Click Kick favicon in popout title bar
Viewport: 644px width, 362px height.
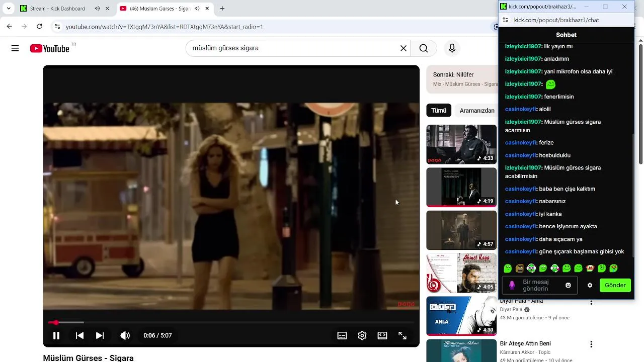pos(503,7)
